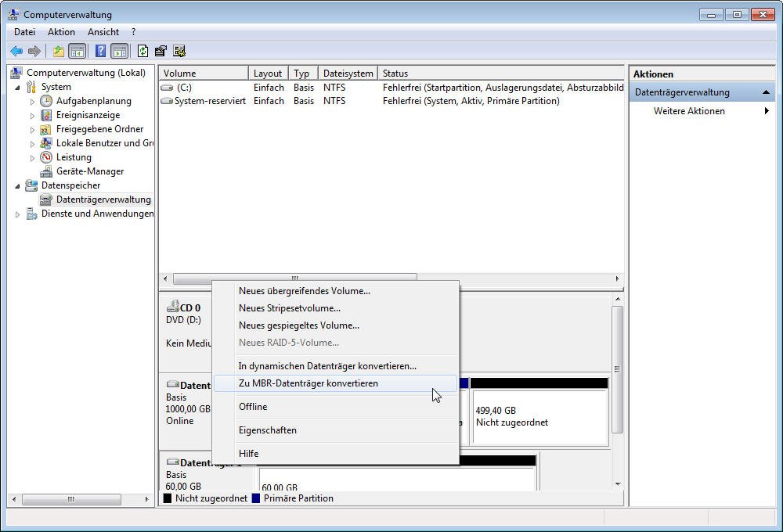Open the Aktion menu
Viewport: 783px width, 532px height.
(x=61, y=32)
